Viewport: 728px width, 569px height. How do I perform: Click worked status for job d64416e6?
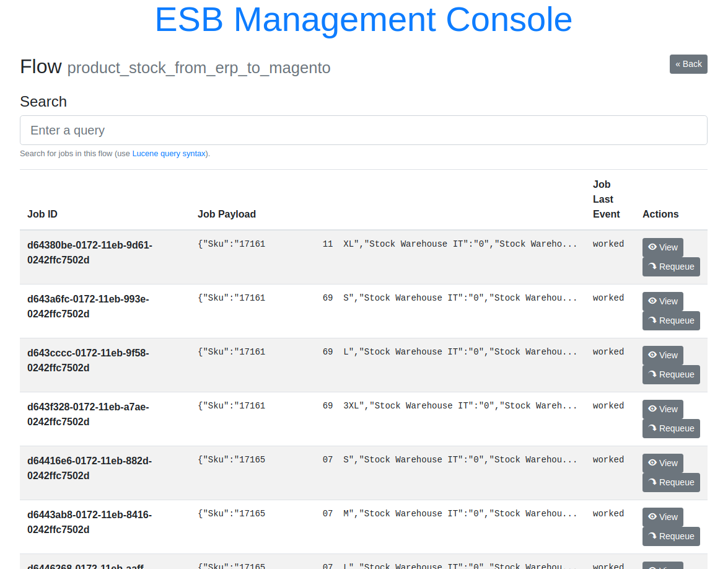coord(608,459)
